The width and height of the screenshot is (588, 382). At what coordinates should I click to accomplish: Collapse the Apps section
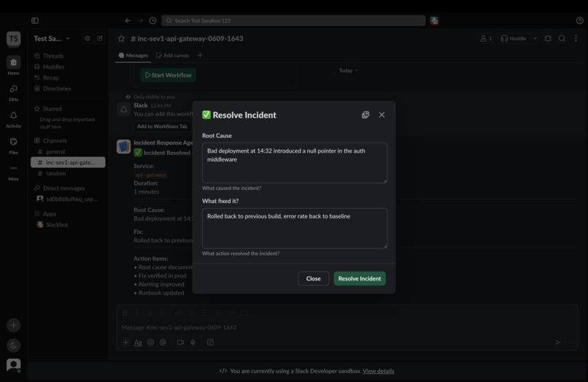[x=49, y=214]
